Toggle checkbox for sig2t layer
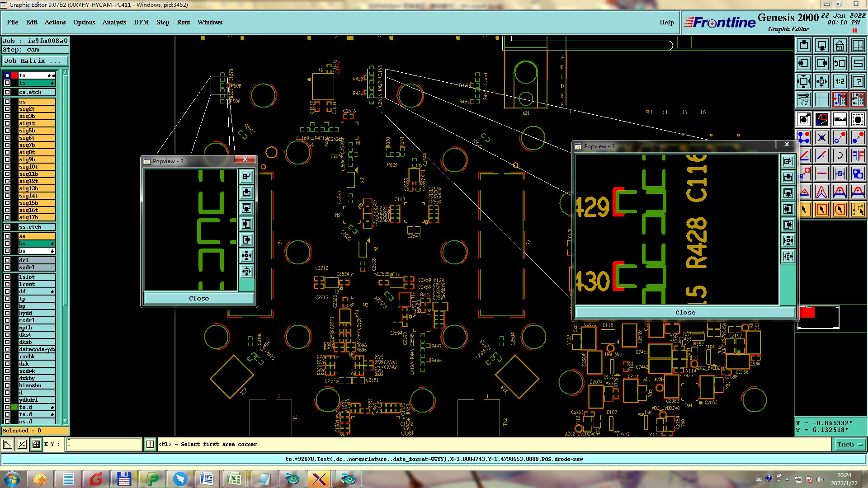The image size is (868, 488). [7, 109]
